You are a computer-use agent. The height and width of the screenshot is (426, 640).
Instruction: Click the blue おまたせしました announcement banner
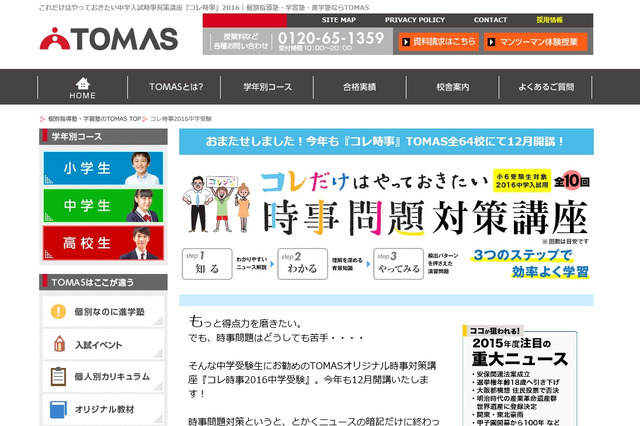pyautogui.click(x=386, y=142)
